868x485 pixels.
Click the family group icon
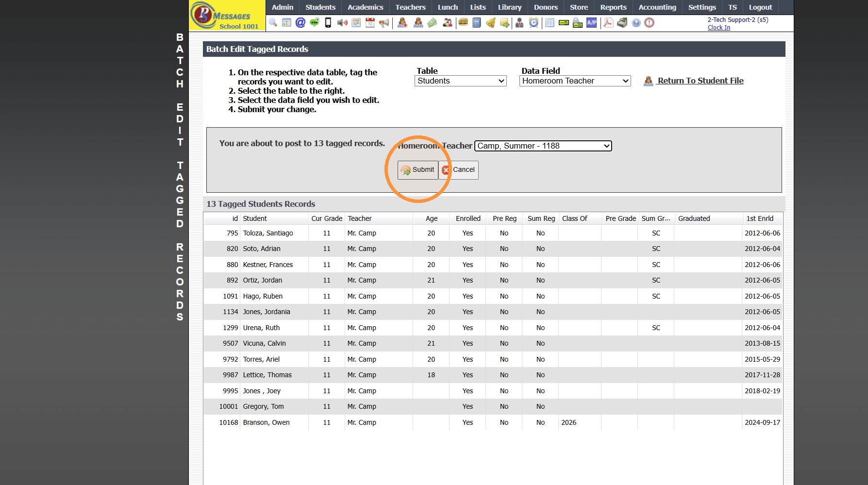tap(447, 23)
